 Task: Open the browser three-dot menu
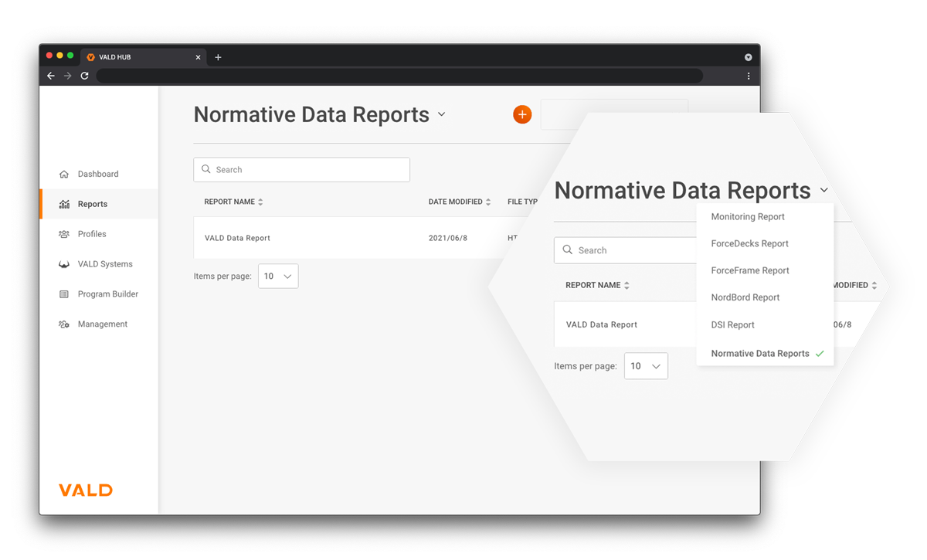(x=749, y=76)
